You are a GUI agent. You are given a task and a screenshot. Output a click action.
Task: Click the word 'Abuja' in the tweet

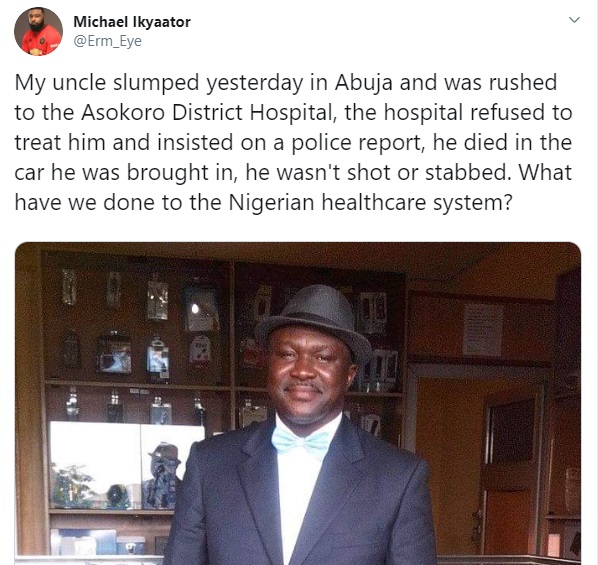pyautogui.click(x=363, y=83)
